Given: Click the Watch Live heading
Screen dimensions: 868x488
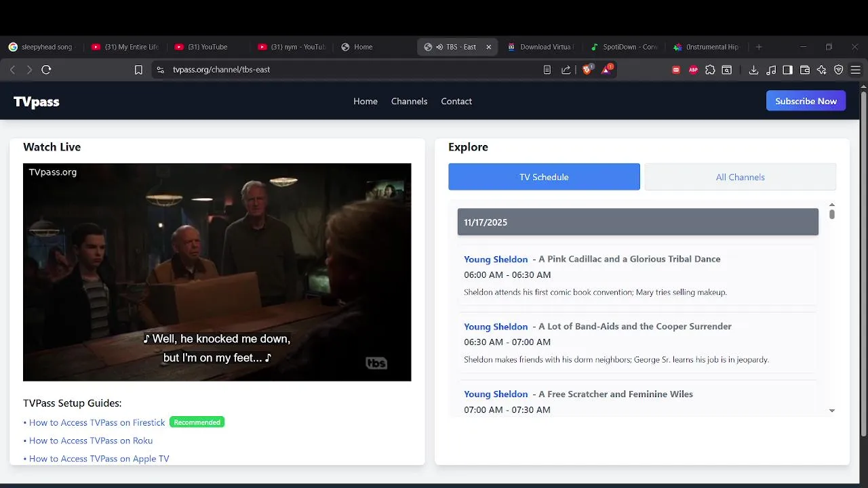Looking at the screenshot, I should coord(52,147).
